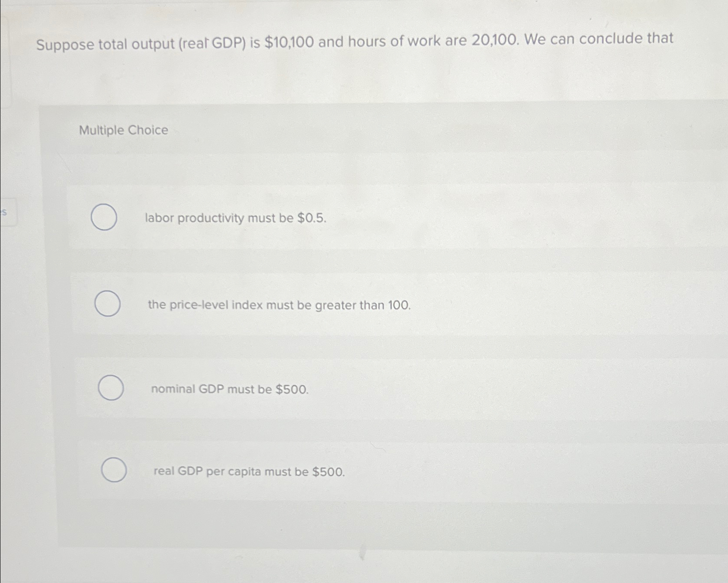Viewport: 728px width, 583px height.
Task: Select the radio button for labor productivity answer
Action: click(x=104, y=218)
